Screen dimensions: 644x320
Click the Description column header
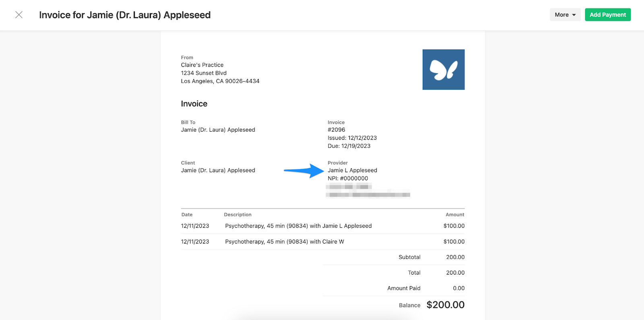(x=237, y=215)
